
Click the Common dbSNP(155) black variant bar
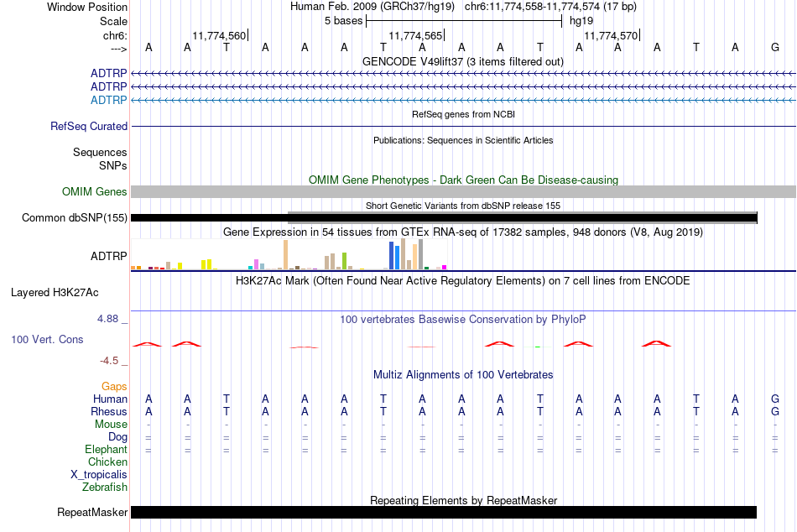coord(444,217)
